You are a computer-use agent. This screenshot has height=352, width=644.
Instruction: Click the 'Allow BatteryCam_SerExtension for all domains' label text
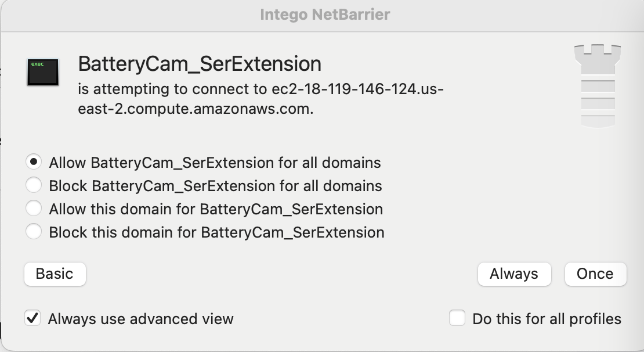(x=215, y=163)
